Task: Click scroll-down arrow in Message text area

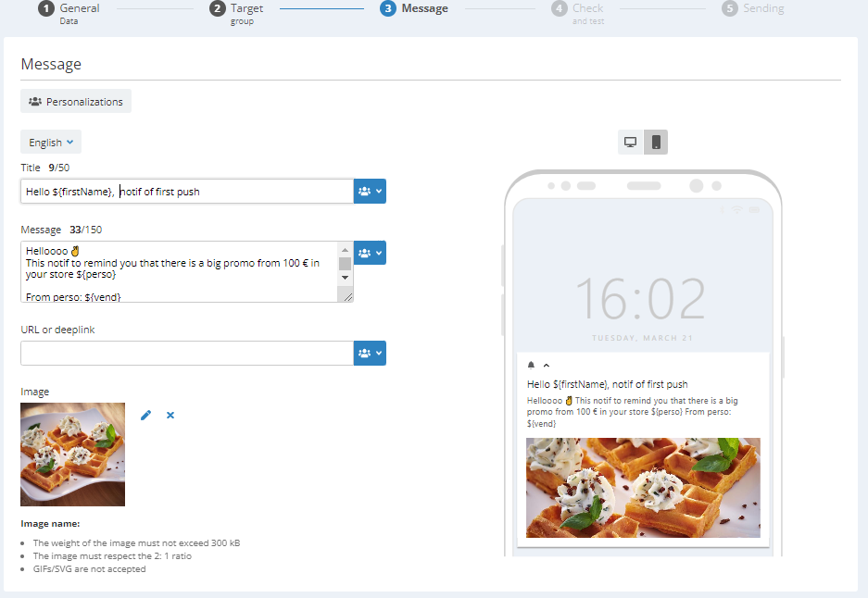Action: 345,278
